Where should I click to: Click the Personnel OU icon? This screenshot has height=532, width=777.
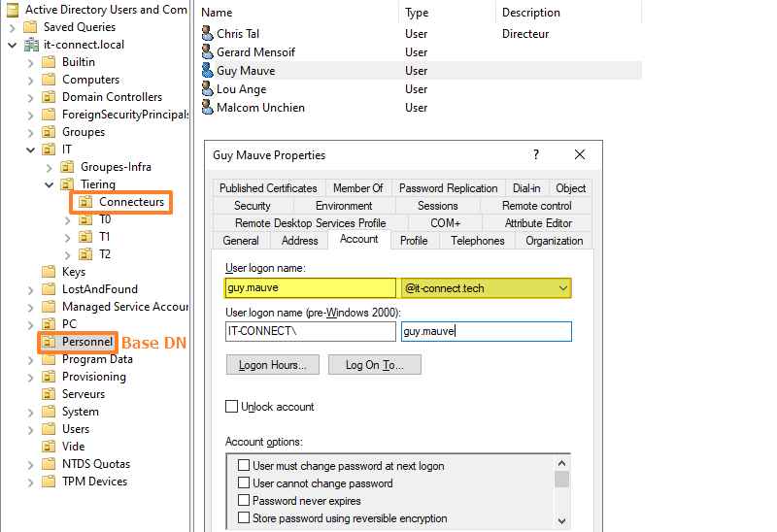[49, 342]
